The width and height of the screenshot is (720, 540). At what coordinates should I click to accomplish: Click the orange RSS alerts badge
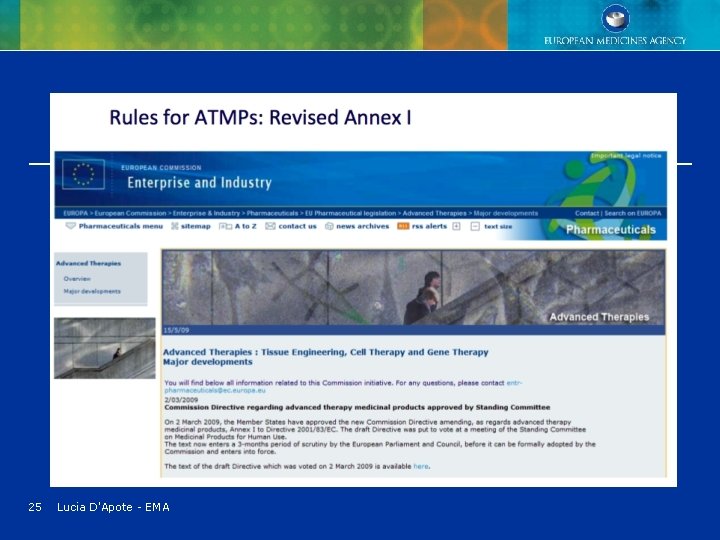click(403, 226)
